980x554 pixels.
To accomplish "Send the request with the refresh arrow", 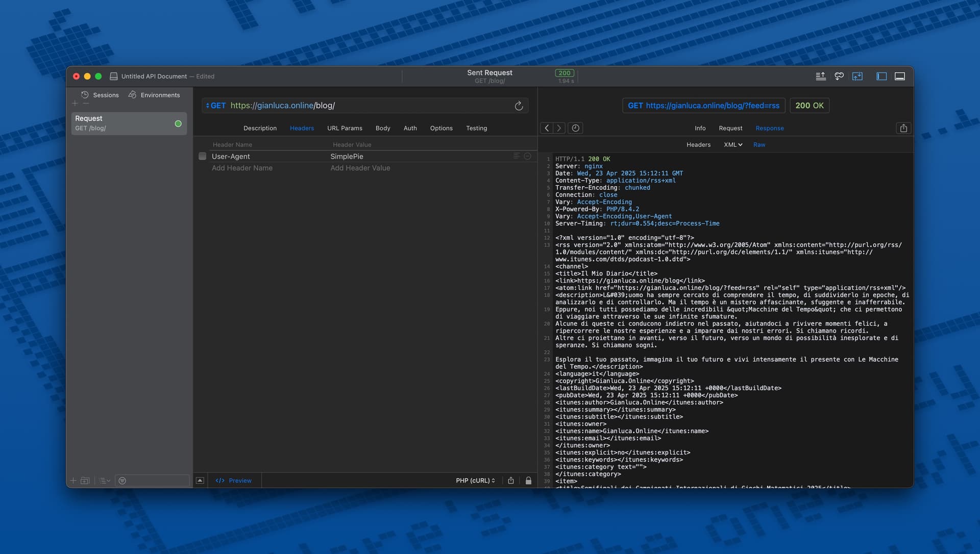I will (519, 106).
